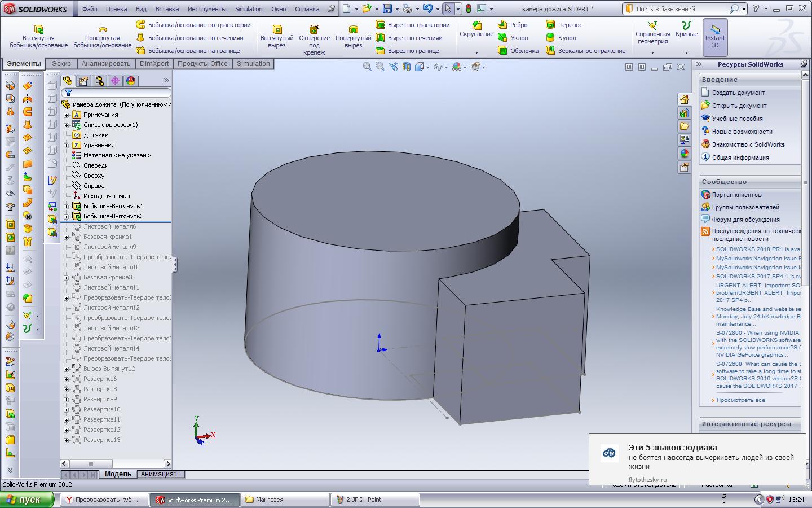Click the Lofted Boss (Бобышка/основание по сечениям) tool
Viewport: 812px width, 508px height.
pos(189,38)
